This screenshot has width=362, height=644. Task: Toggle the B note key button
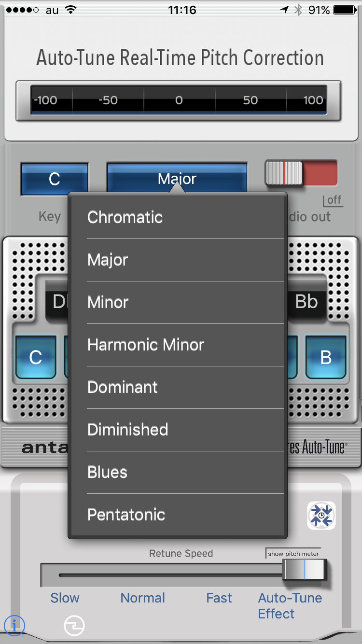click(326, 357)
